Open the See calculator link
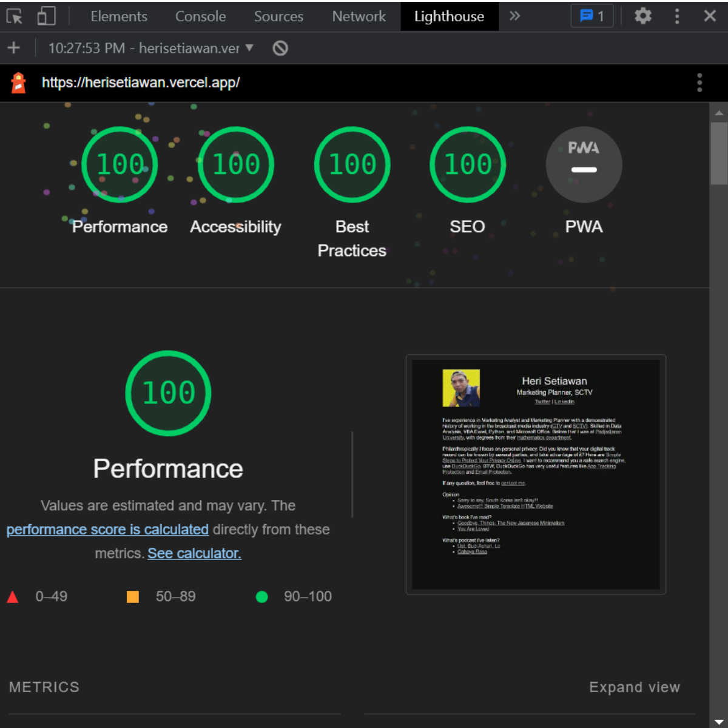This screenshot has width=728, height=728. click(194, 553)
